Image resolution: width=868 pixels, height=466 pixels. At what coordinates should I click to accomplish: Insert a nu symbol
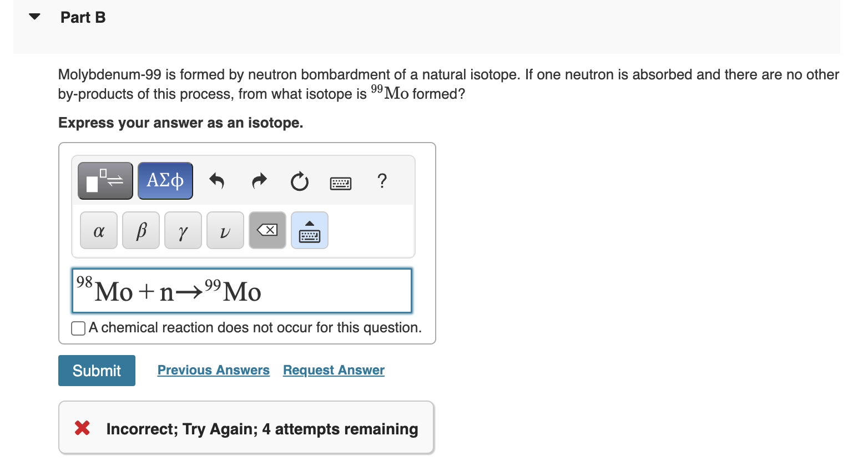tap(225, 230)
